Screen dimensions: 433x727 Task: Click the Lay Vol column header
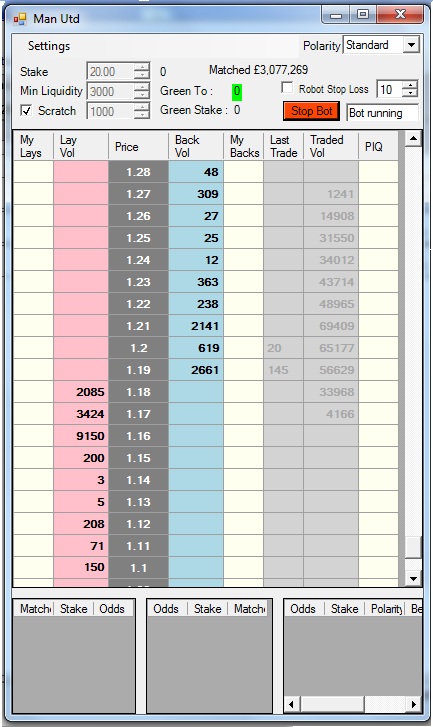[81, 146]
